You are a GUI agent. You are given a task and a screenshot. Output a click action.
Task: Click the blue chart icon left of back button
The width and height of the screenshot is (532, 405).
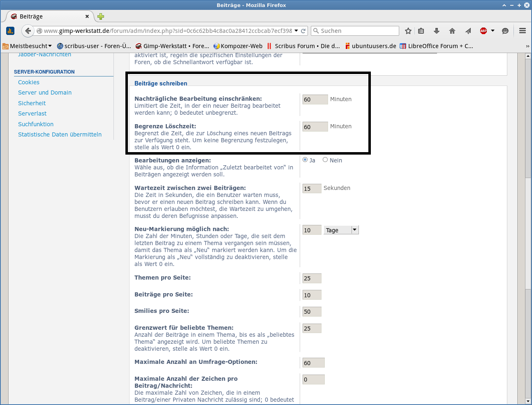(x=10, y=31)
